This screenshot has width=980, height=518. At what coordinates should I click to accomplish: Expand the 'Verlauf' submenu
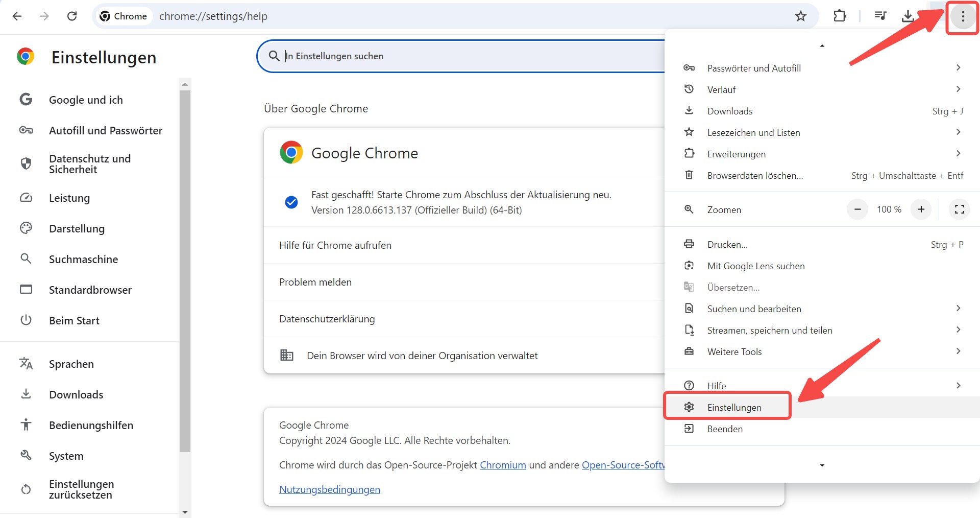click(x=822, y=89)
